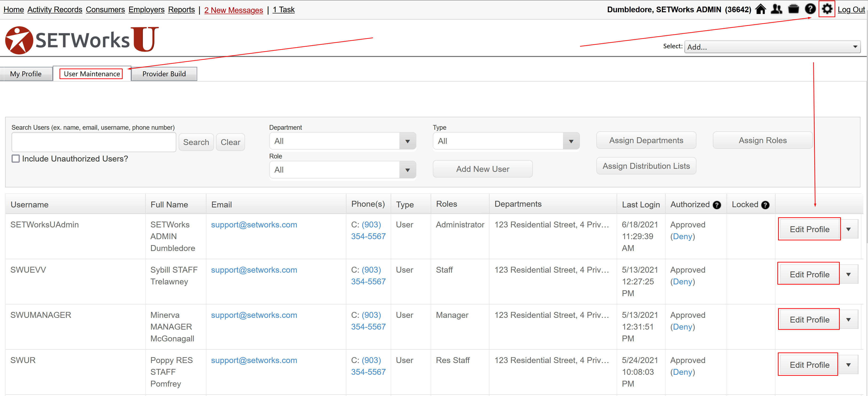Image resolution: width=868 pixels, height=396 pixels.
Task: Expand options arrow for SWUR row
Action: tap(848, 365)
